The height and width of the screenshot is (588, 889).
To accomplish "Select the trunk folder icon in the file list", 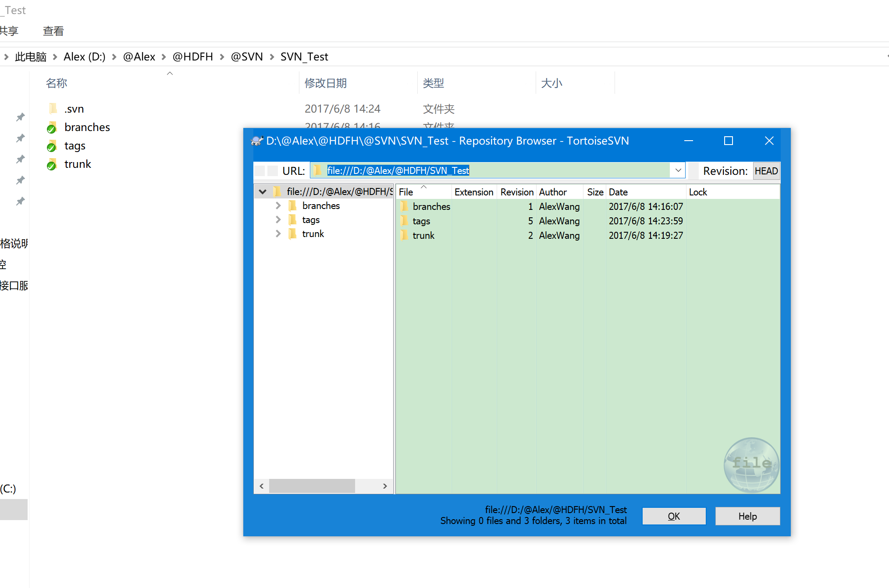I will pos(405,235).
